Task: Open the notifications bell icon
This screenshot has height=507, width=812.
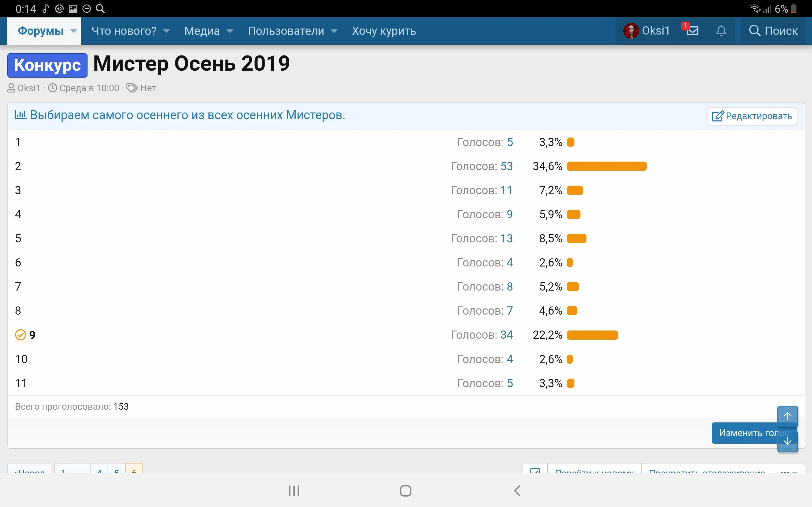Action: [721, 30]
